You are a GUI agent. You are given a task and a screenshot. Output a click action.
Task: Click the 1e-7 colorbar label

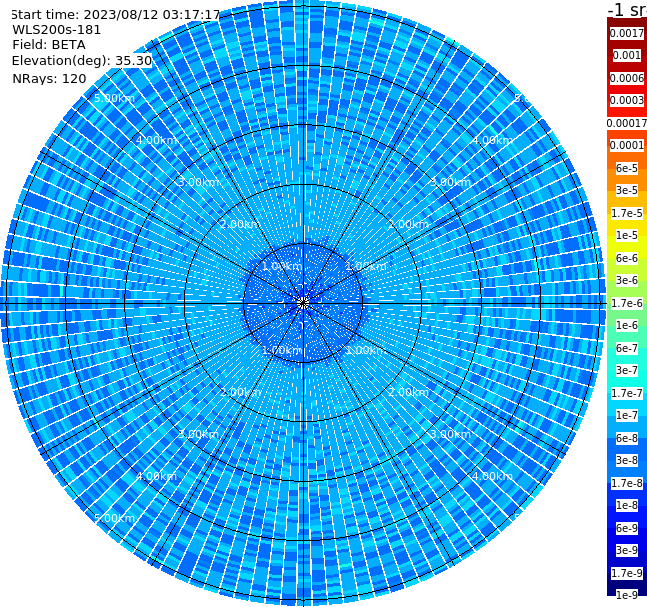click(x=627, y=415)
